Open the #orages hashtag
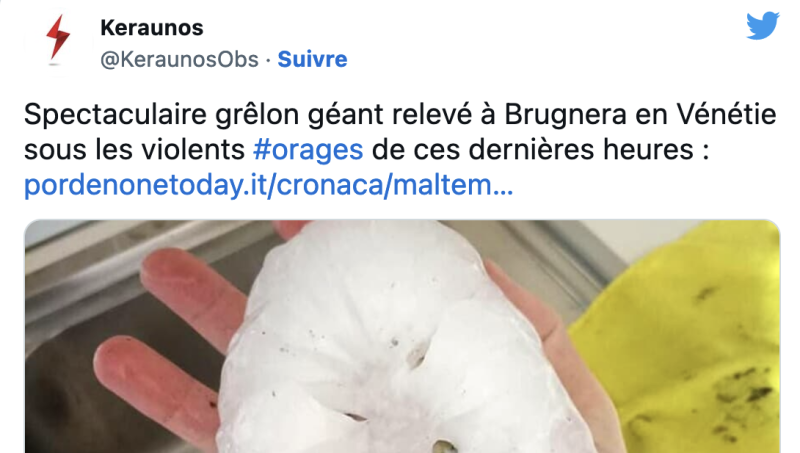Screen dimensions: 800x453 (x=308, y=150)
